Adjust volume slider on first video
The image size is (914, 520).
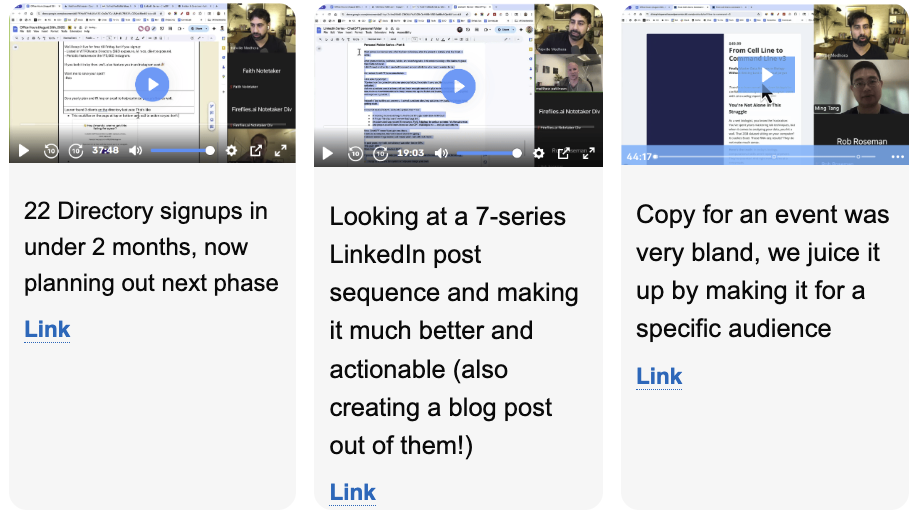point(182,151)
